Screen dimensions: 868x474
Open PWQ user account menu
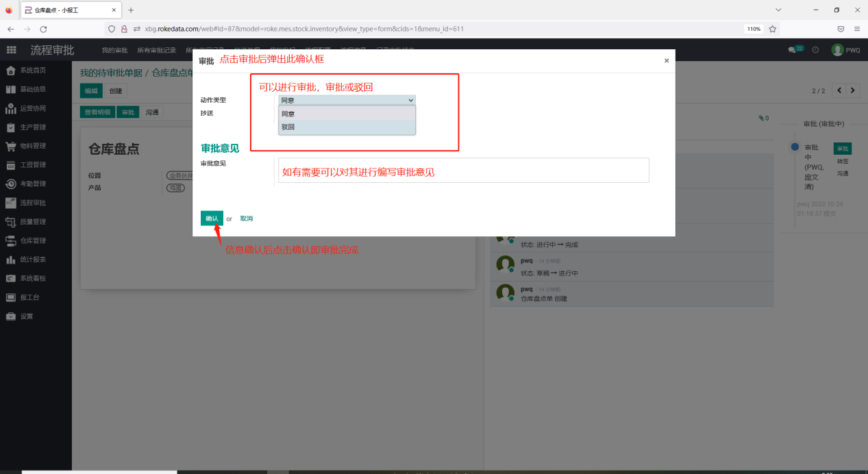(846, 50)
